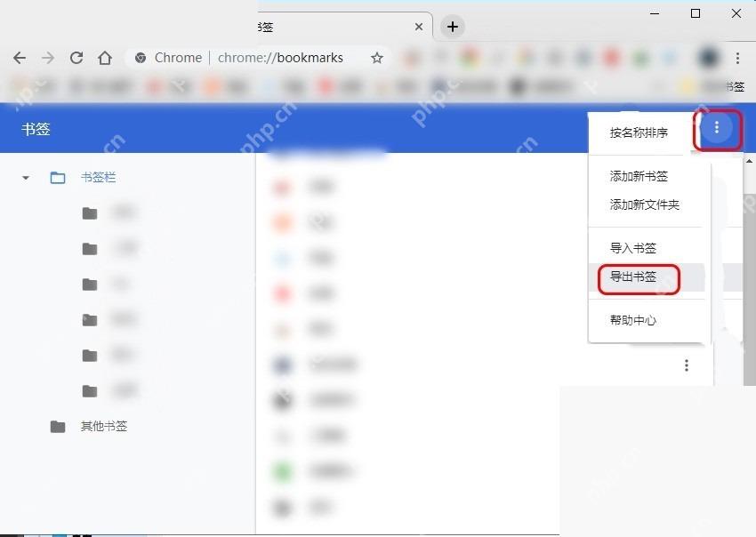Click the profile avatar in the toolbar
Viewport: 756px width, 537px height.
click(x=708, y=58)
